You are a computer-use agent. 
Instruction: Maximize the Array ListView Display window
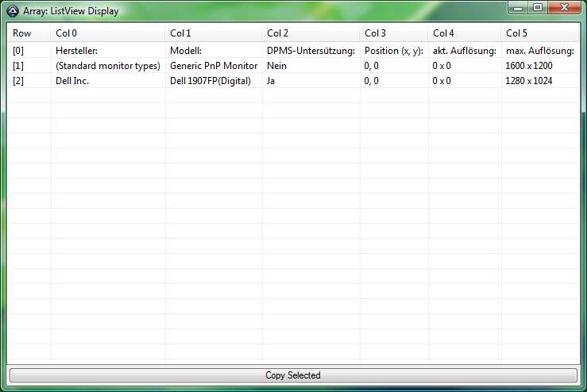(x=538, y=8)
